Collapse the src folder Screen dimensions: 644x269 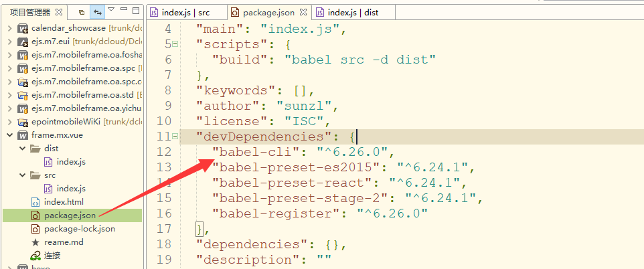pyautogui.click(x=23, y=175)
